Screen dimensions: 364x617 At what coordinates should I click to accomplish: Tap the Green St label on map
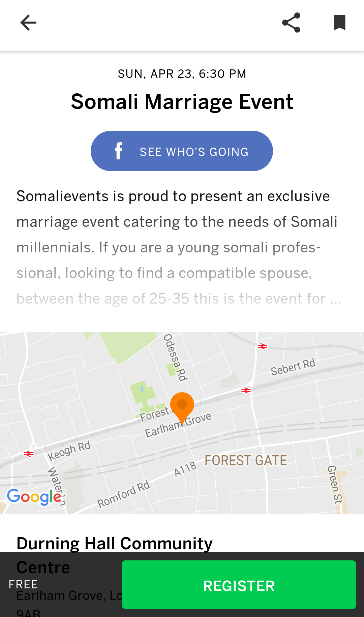334,484
